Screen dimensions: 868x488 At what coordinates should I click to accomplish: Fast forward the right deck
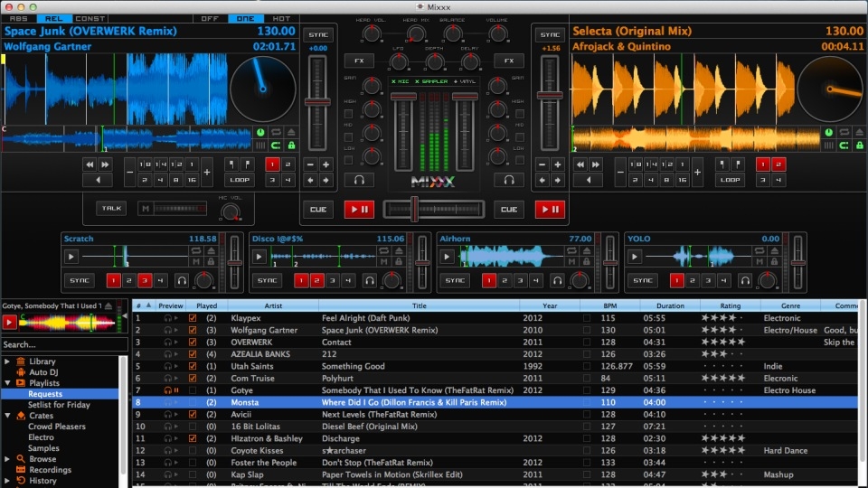(x=596, y=164)
